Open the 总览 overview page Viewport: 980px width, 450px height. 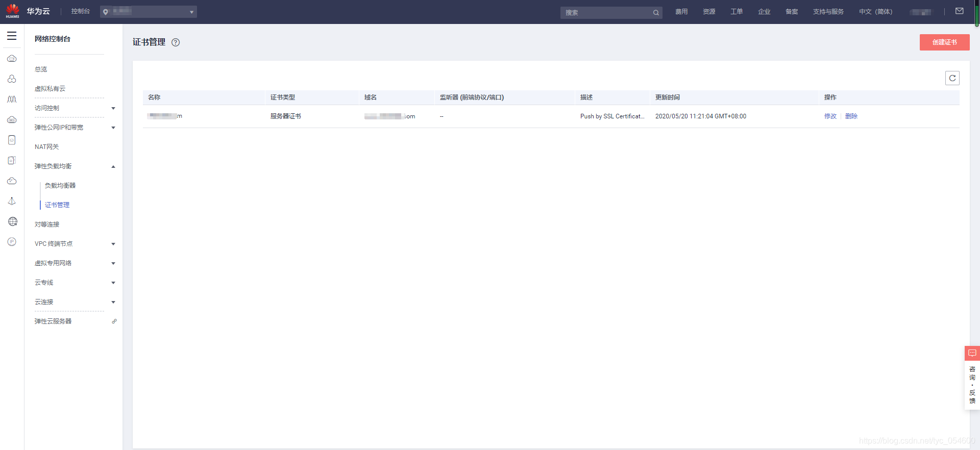(41, 69)
